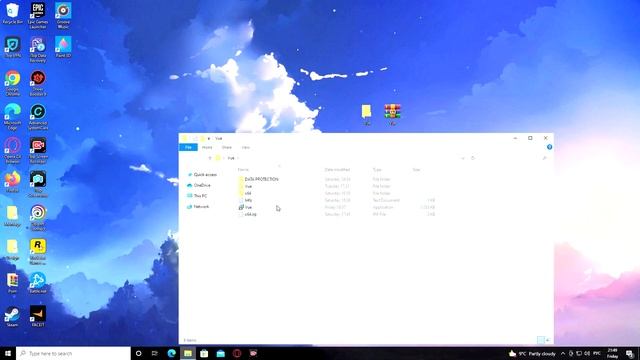Switch to details view button
The image size is (640, 360).
(540, 340)
